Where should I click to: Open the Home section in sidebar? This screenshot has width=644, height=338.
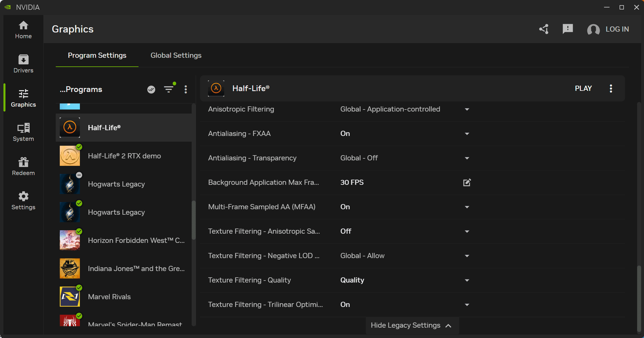click(x=23, y=30)
